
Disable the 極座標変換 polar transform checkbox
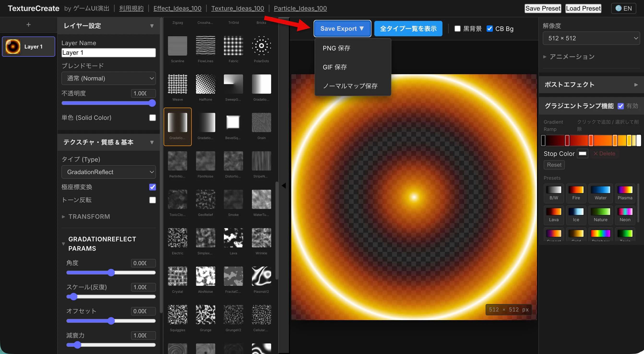click(x=153, y=187)
